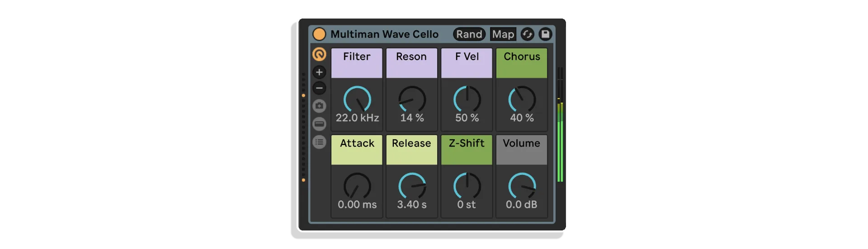
Task: Click the 3.40 s release value
Action: 412,205
